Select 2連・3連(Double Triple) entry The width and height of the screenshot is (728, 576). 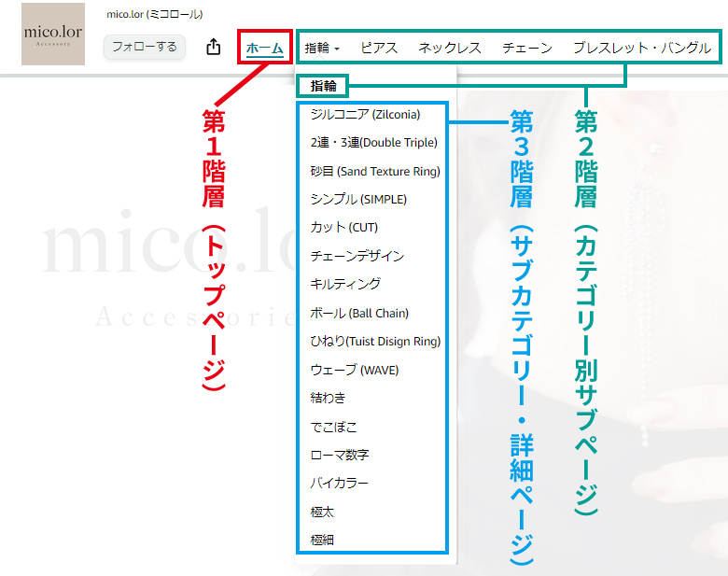[x=373, y=143]
